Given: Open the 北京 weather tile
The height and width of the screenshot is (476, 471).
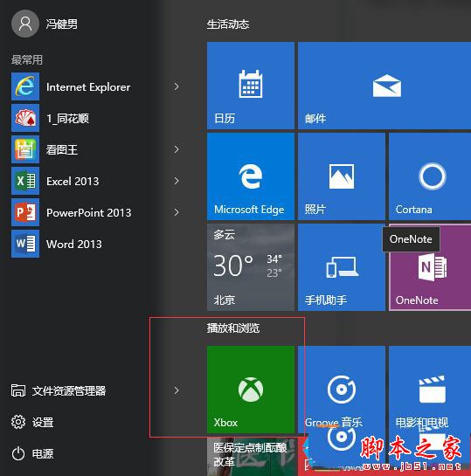Looking at the screenshot, I should coord(251,267).
